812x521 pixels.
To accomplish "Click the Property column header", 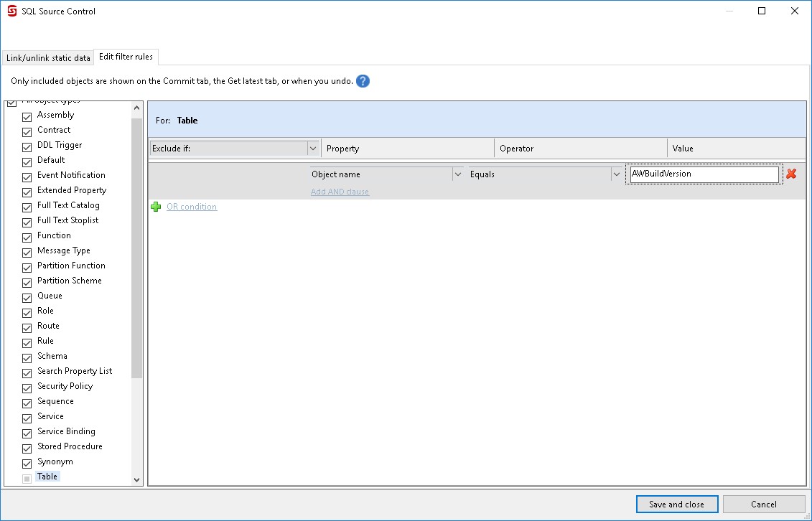I will pos(408,149).
